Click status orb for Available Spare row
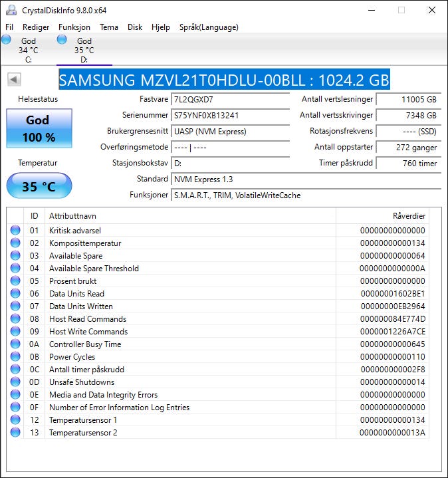This screenshot has width=448, height=478. point(15,255)
